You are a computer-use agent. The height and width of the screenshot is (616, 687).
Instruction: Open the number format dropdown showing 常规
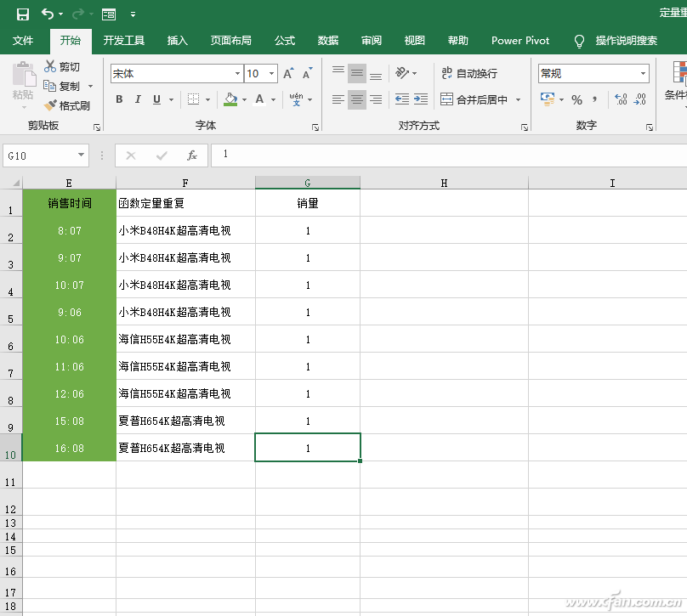point(643,74)
